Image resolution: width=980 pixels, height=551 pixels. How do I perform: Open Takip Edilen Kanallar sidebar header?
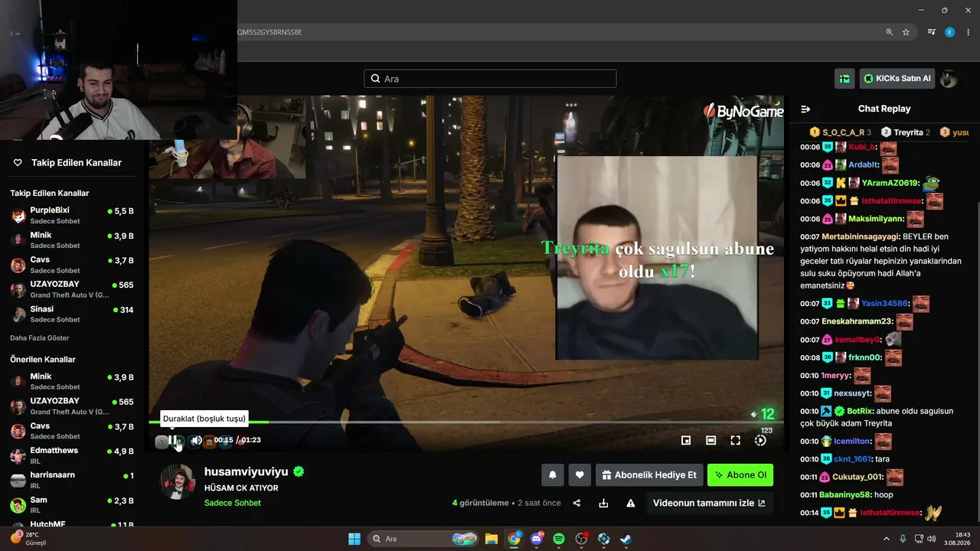click(68, 163)
